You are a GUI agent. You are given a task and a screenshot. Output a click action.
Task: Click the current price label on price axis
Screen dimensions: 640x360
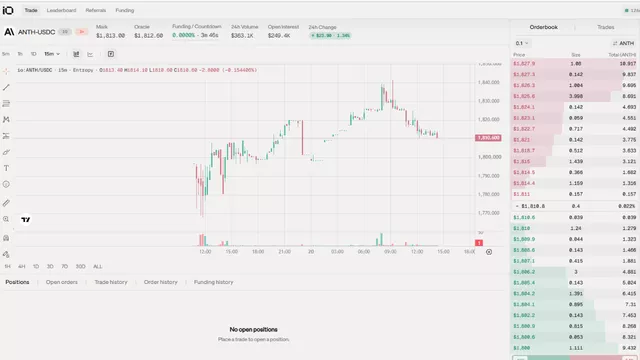coord(488,138)
